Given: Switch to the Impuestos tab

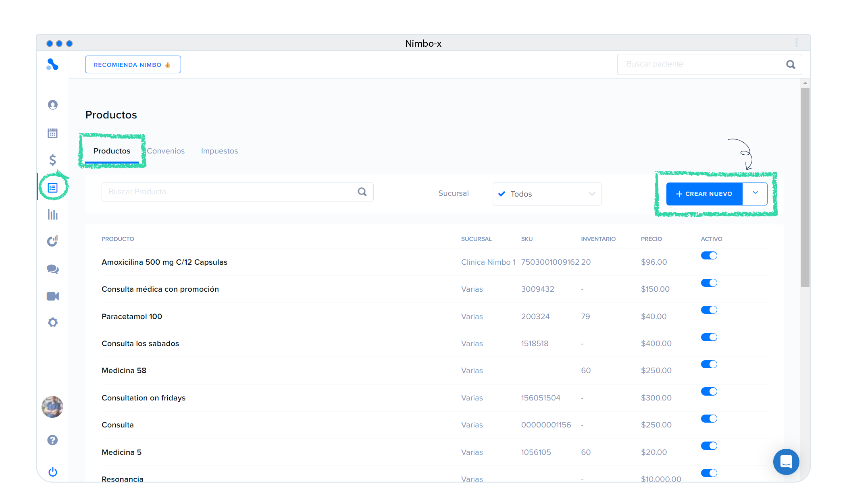Looking at the screenshot, I should (x=219, y=151).
